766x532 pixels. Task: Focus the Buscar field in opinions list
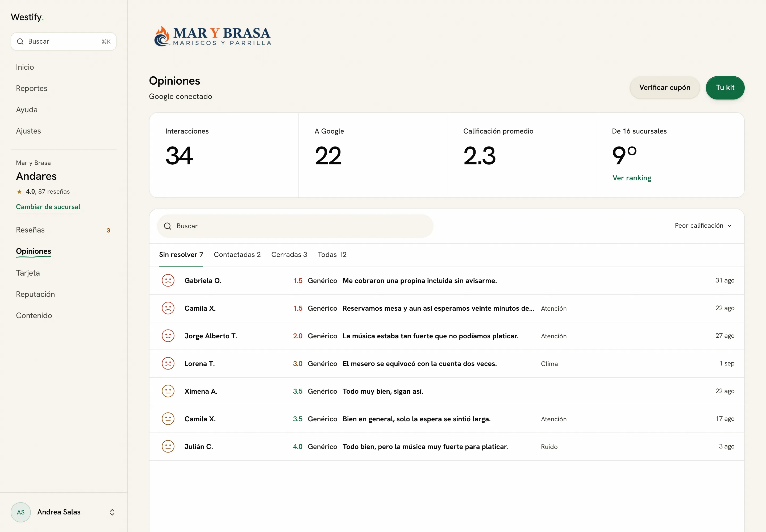(x=295, y=226)
